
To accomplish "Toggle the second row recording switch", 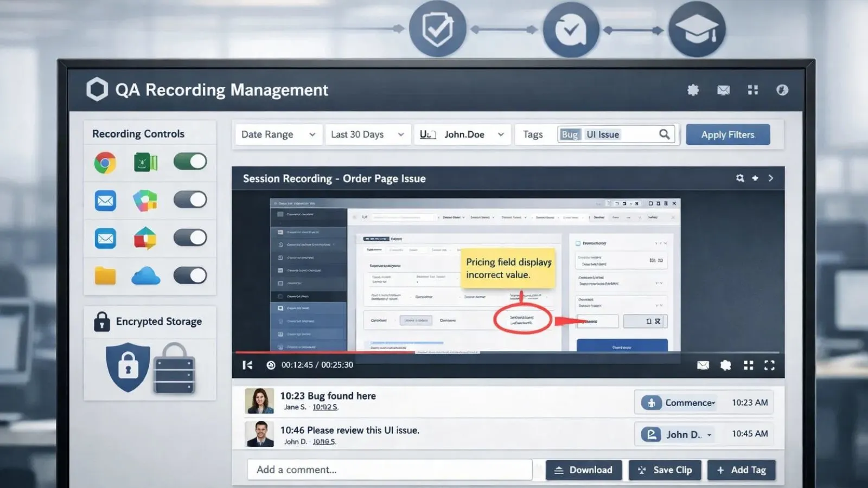I will (x=190, y=200).
